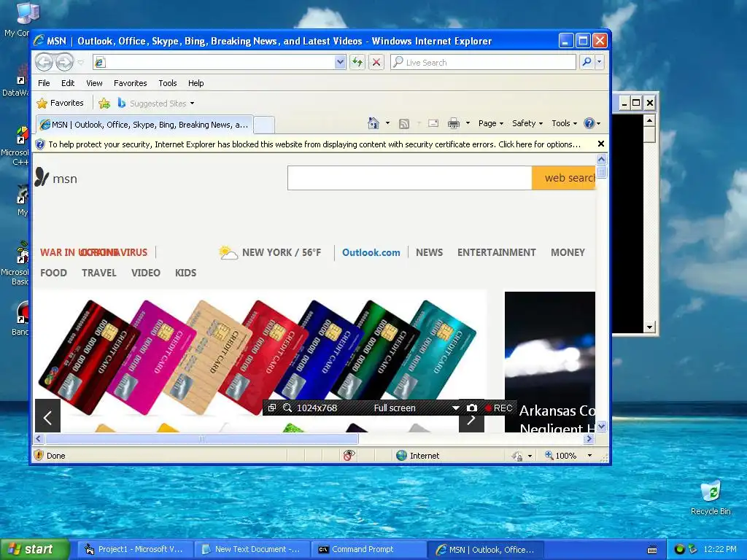The height and width of the screenshot is (560, 747).
Task: Show previous slide with left chevron
Action: tap(47, 418)
